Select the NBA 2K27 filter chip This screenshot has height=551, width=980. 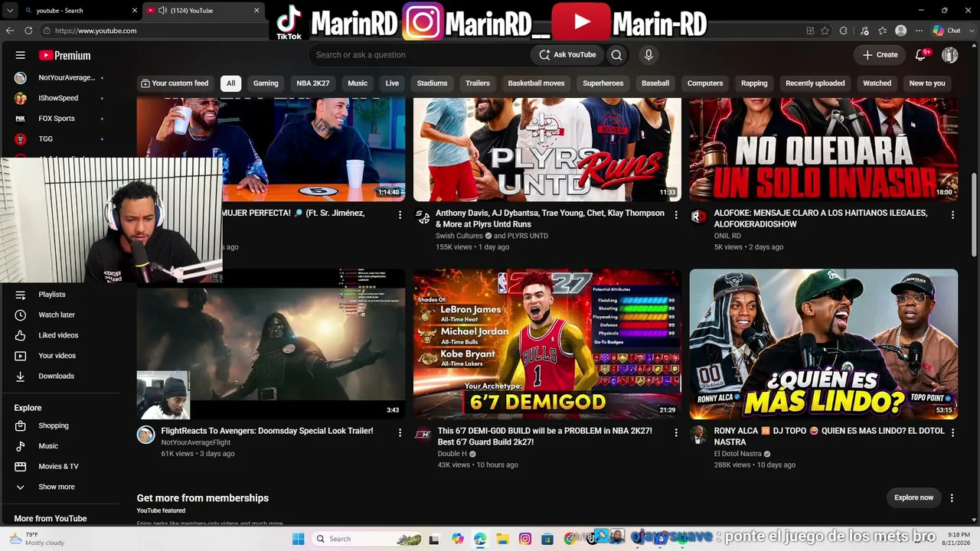[x=313, y=83]
